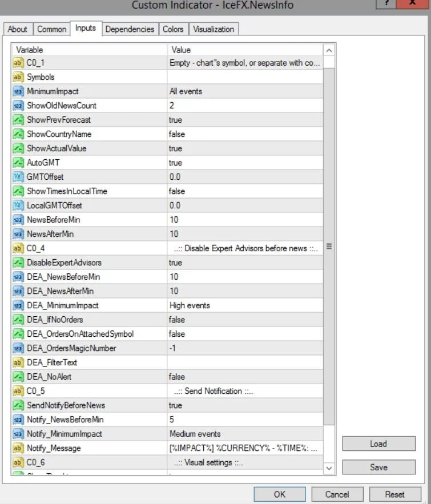Open the Dependencies tab

tap(130, 29)
